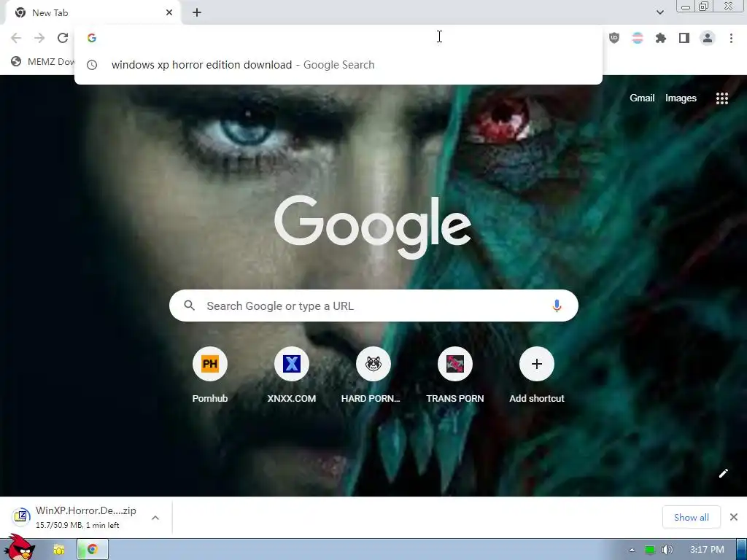
Task: Toggle the browser side panel icon
Action: coord(684,38)
